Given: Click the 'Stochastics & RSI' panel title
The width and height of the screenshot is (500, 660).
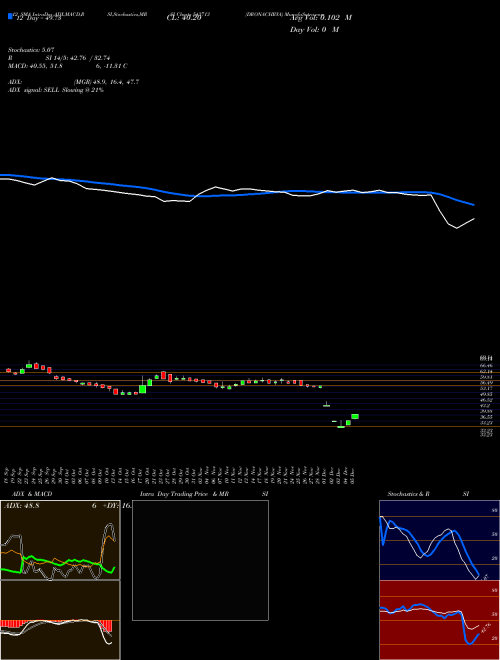Looking at the screenshot, I should click(428, 494).
